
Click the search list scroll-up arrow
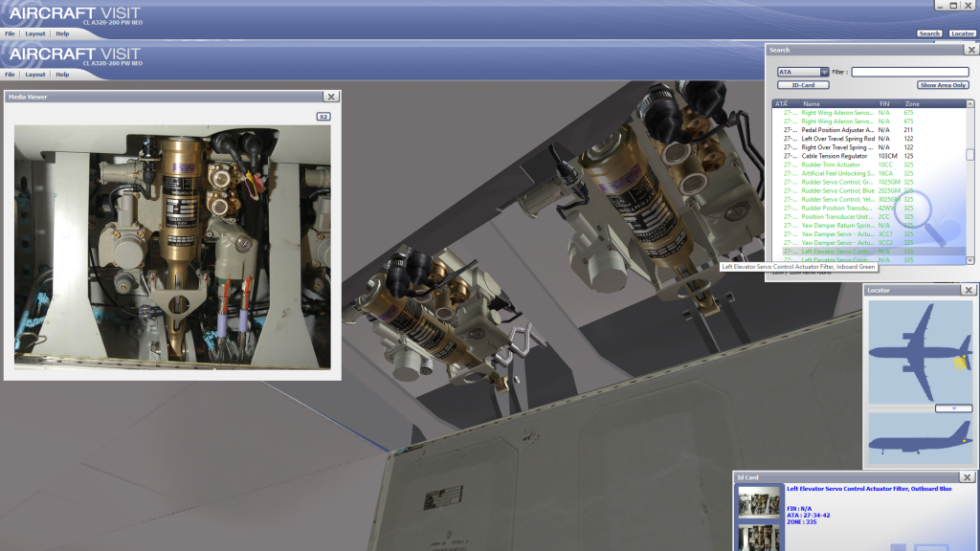(x=970, y=103)
